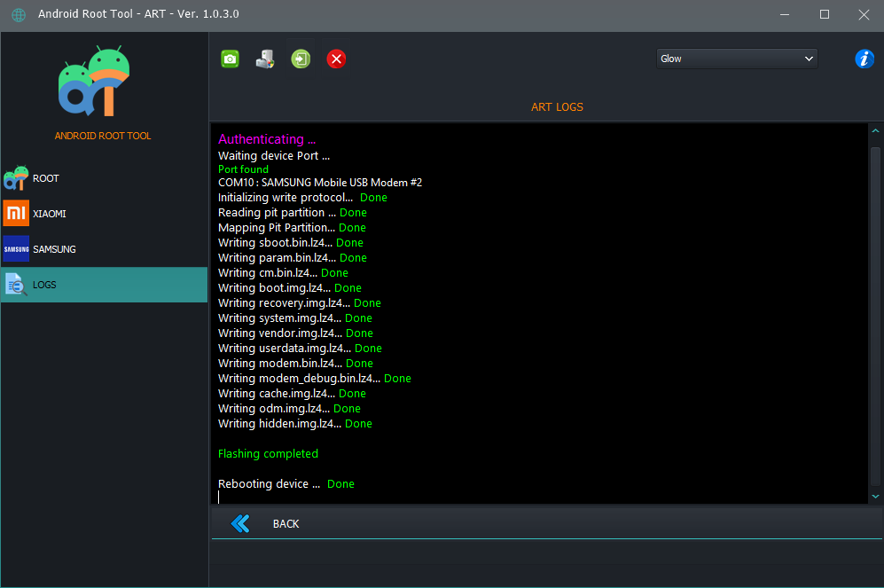Open the Glow theme dropdown
This screenshot has height=588, width=884.
point(736,59)
